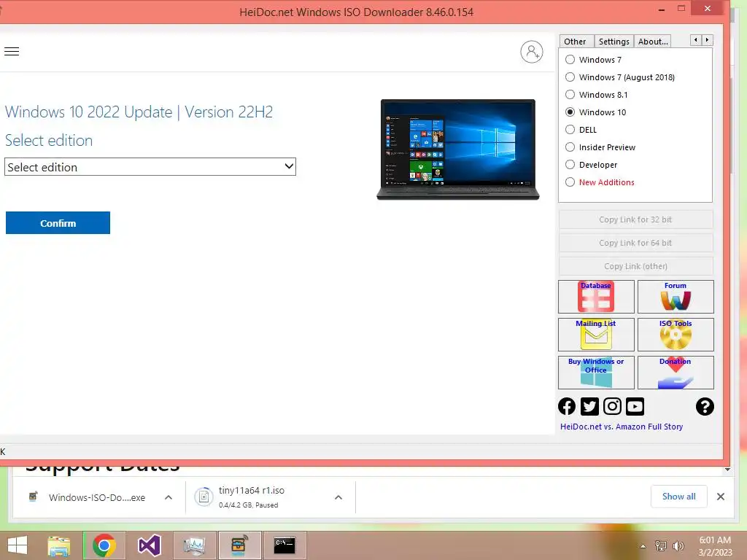This screenshot has width=747, height=560.
Task: Switch to Chrome in the taskbar
Action: pyautogui.click(x=104, y=545)
